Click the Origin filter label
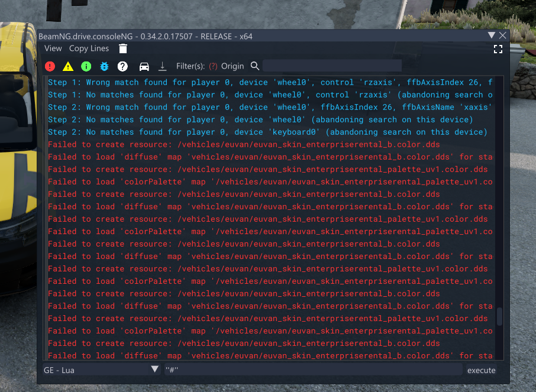The image size is (536, 392). pyautogui.click(x=233, y=66)
